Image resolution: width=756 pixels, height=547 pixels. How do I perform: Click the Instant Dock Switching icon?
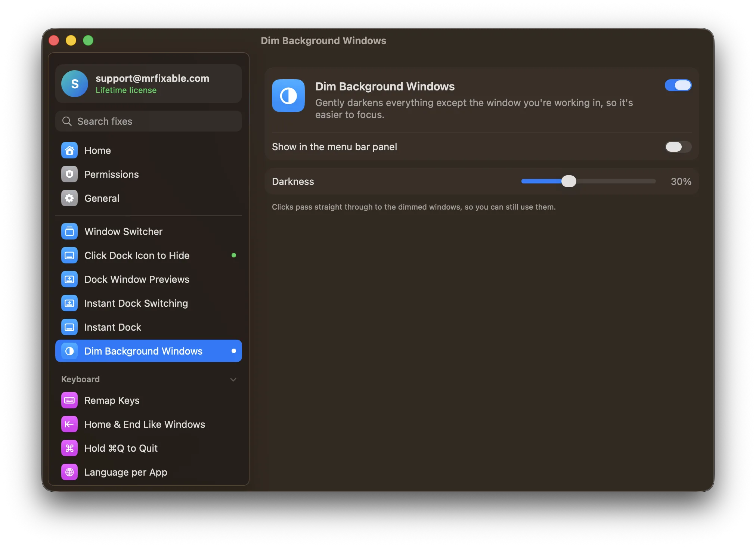(x=69, y=303)
